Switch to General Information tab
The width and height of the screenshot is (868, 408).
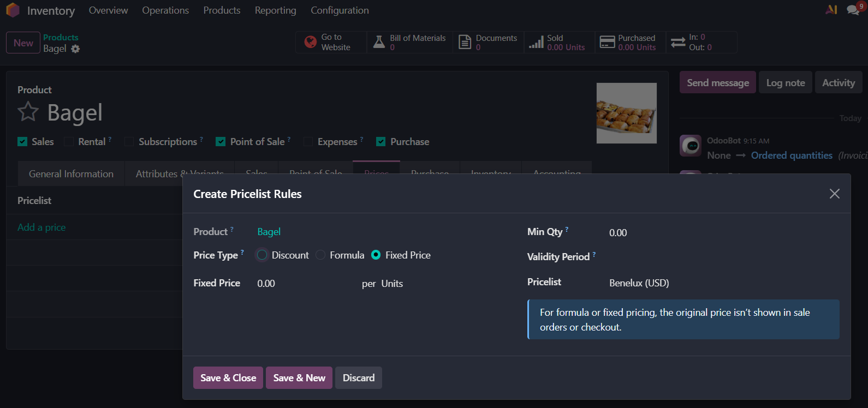[71, 173]
